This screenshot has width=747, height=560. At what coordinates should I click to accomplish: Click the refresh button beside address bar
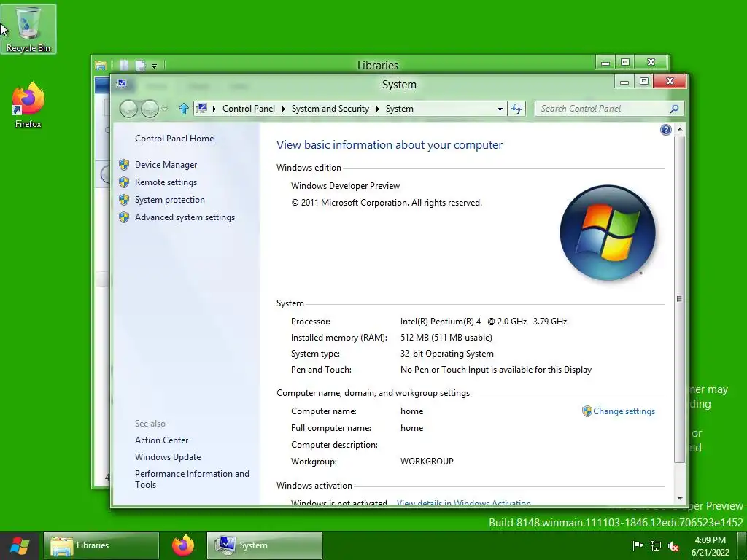(x=516, y=109)
